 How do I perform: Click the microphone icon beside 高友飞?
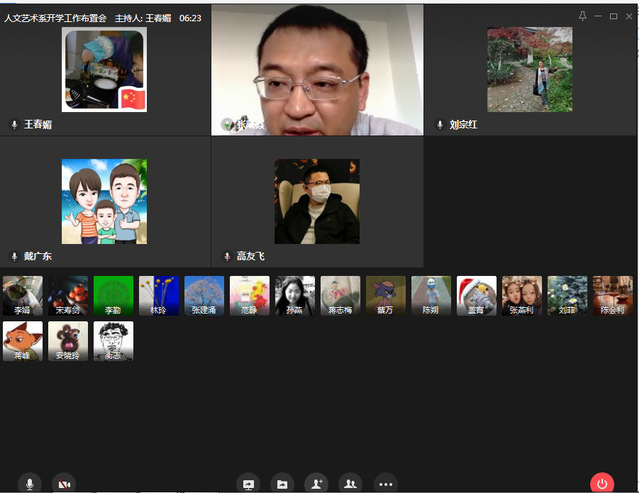click(227, 256)
